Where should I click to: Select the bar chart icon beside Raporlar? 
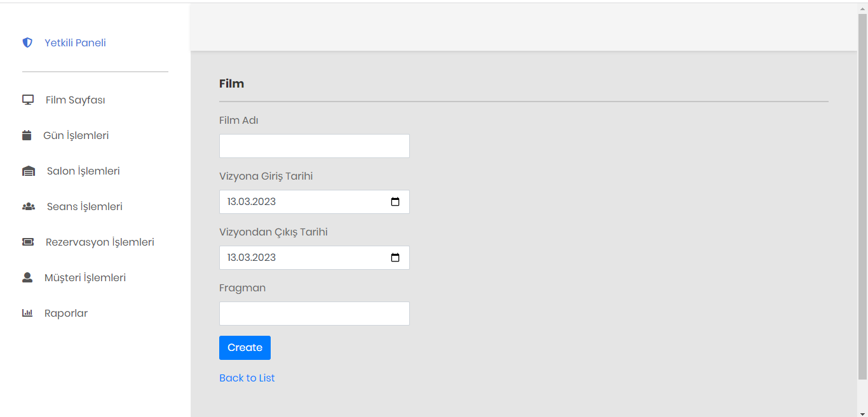[27, 312]
